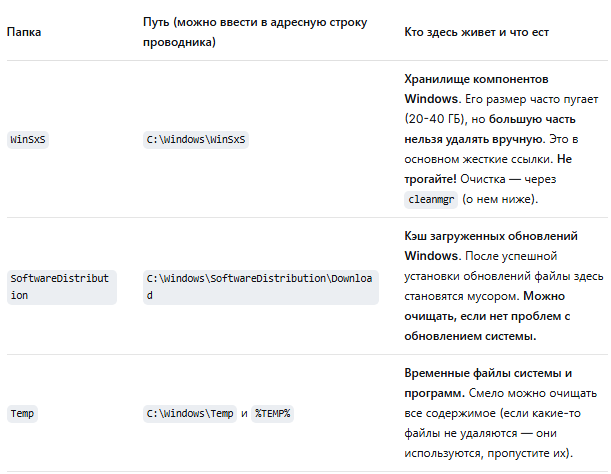
Task: Select the C:\Windows\Temp path code
Action: click(x=190, y=413)
